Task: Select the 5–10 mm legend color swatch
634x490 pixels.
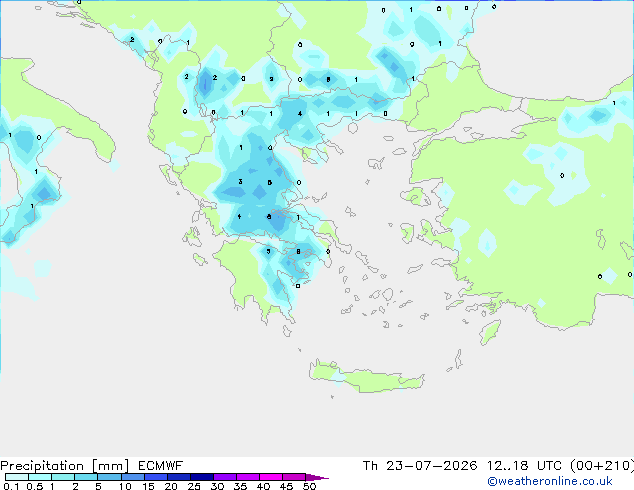Action: [109, 477]
